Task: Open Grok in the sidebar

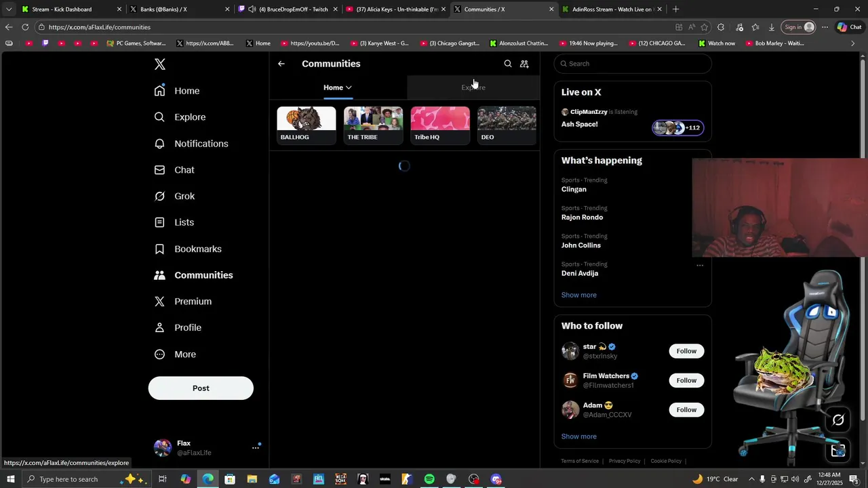Action: pyautogui.click(x=175, y=196)
